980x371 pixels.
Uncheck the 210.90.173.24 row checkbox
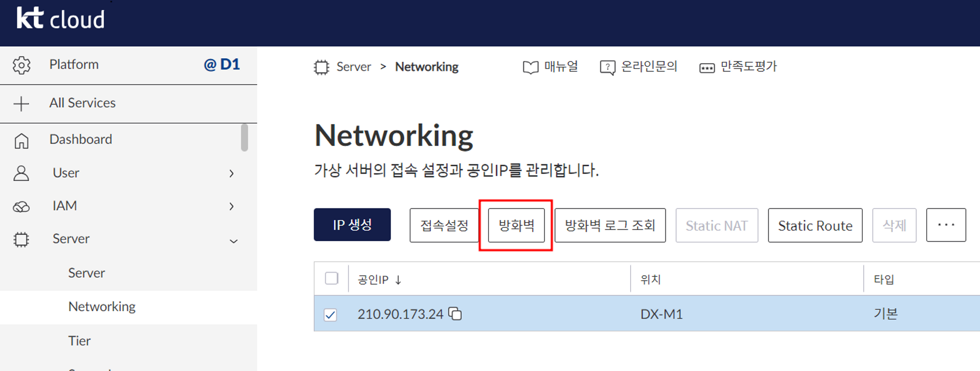point(331,315)
